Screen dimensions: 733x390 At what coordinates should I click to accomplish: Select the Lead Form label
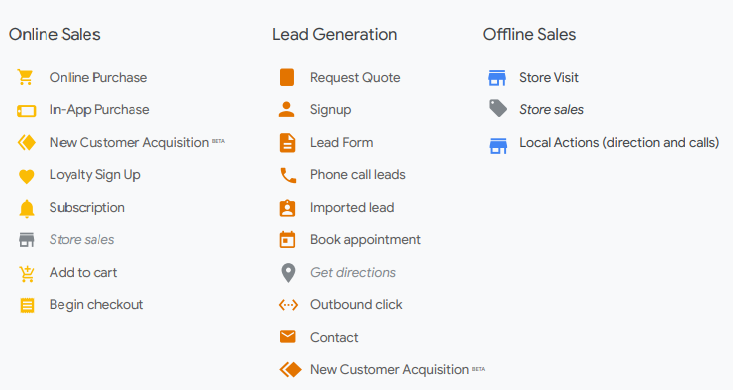pos(341,142)
